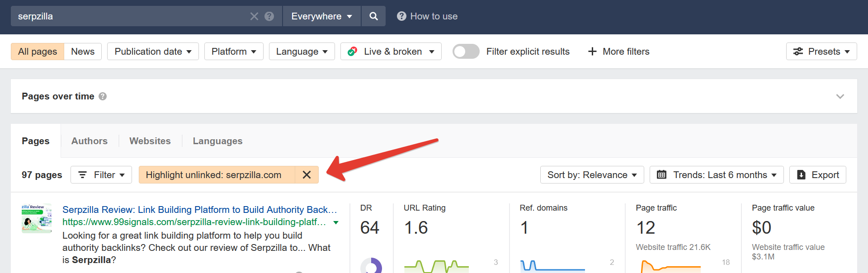Viewport: 868px width, 273px height.
Task: Select the News results option
Action: (83, 52)
